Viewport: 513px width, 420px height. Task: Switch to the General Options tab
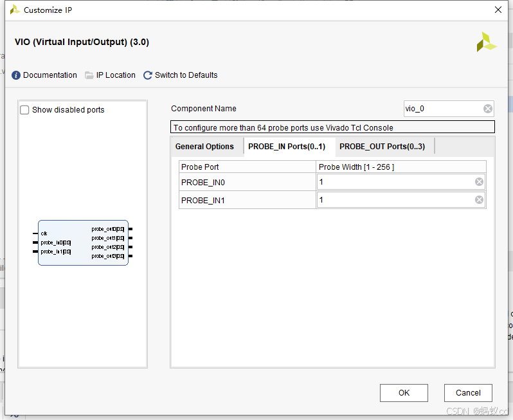click(204, 147)
